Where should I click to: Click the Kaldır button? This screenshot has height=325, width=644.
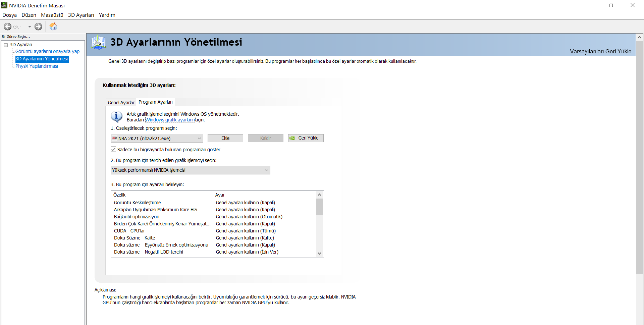[x=266, y=138]
